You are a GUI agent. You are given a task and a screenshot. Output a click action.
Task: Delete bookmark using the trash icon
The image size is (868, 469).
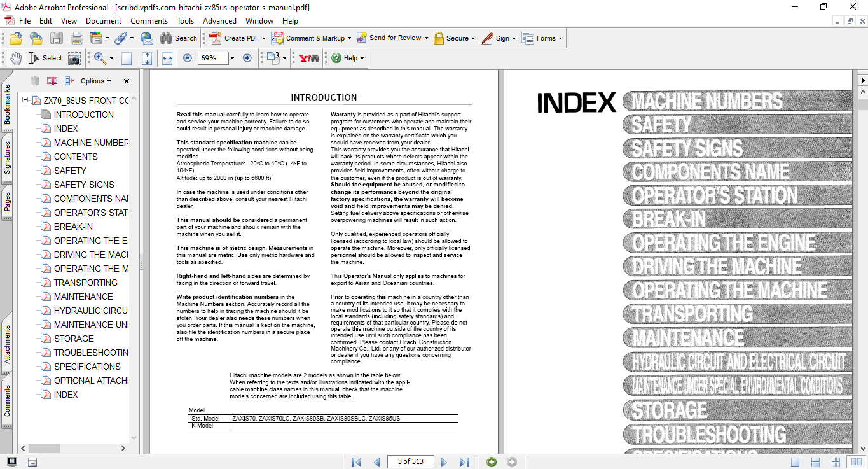click(35, 81)
